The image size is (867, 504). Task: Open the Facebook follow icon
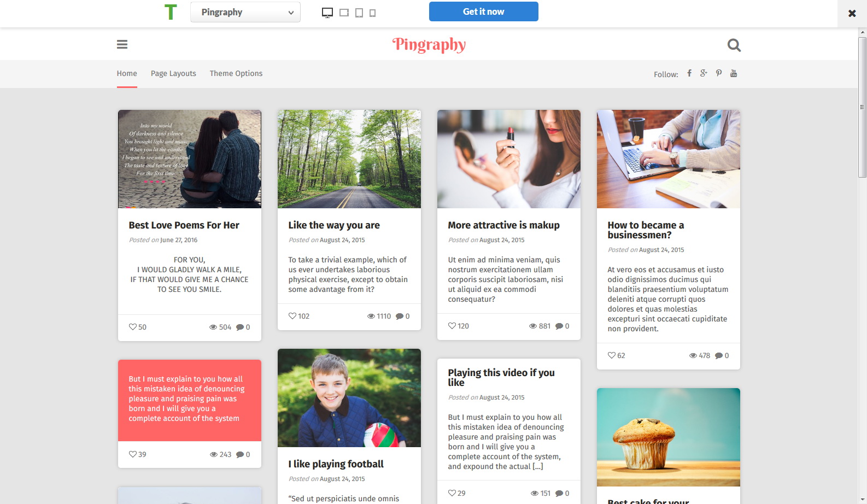point(689,73)
